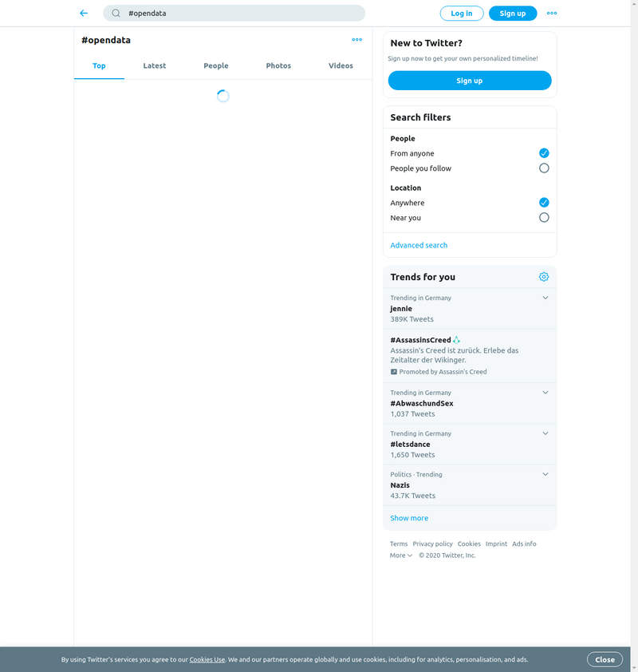This screenshot has height=672, width=638.
Task: Select the Anywhere location radio option
Action: pos(544,202)
